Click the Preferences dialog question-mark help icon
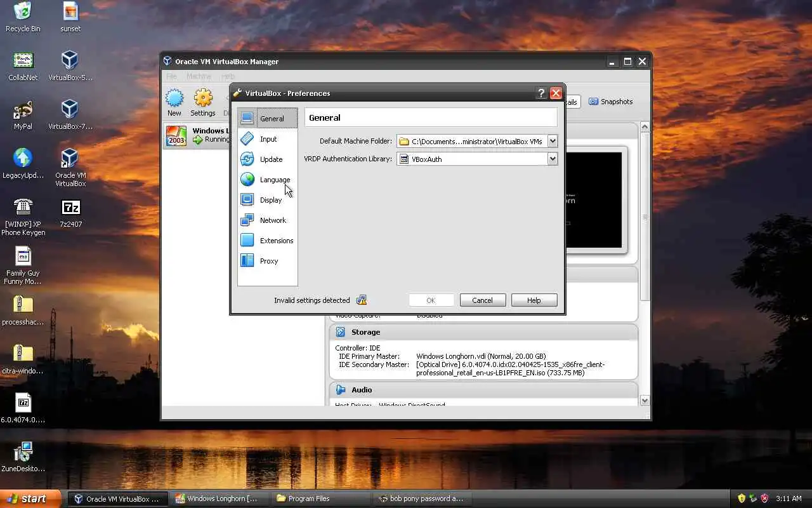 (x=541, y=93)
